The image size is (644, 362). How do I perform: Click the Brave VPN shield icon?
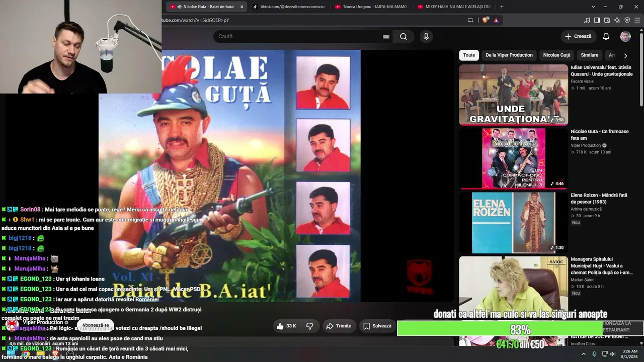point(627,20)
